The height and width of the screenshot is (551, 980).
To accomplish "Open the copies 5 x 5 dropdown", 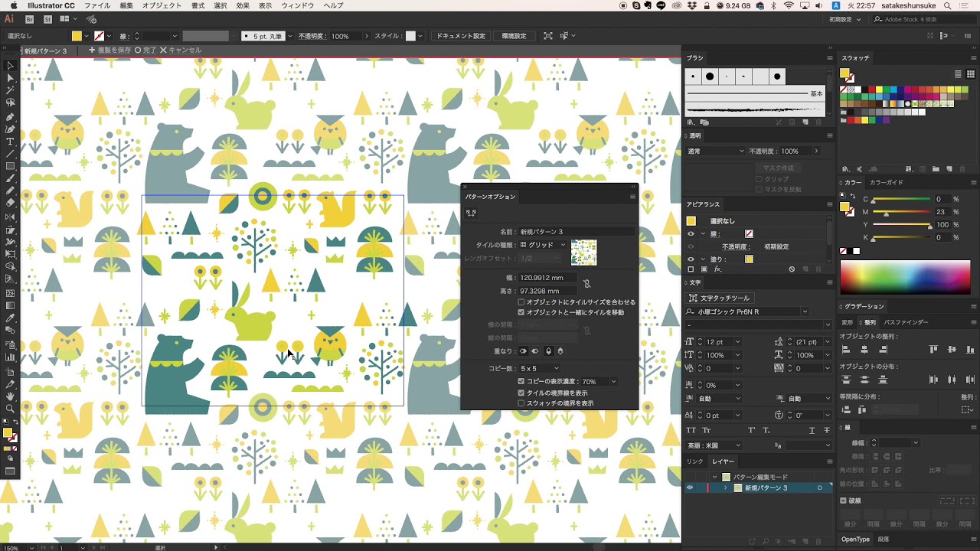I will tap(540, 369).
